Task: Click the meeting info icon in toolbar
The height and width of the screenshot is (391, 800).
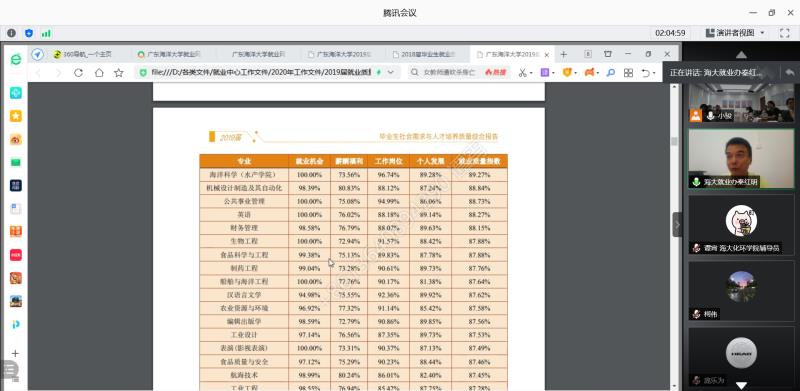Action: (11, 33)
